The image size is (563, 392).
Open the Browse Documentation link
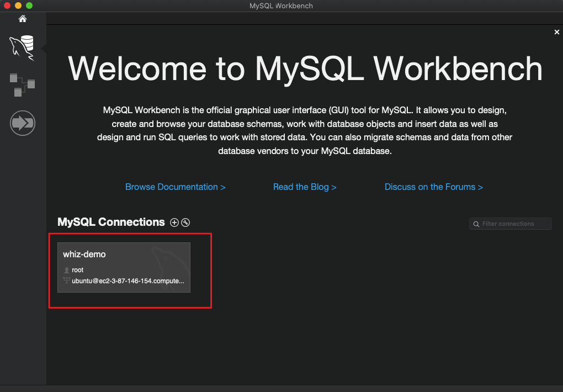[175, 187]
